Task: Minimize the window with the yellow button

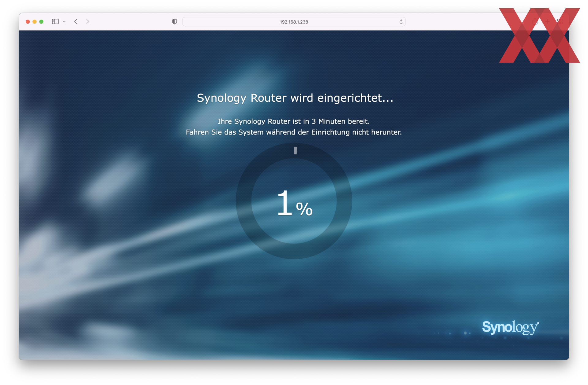Action: tap(35, 22)
